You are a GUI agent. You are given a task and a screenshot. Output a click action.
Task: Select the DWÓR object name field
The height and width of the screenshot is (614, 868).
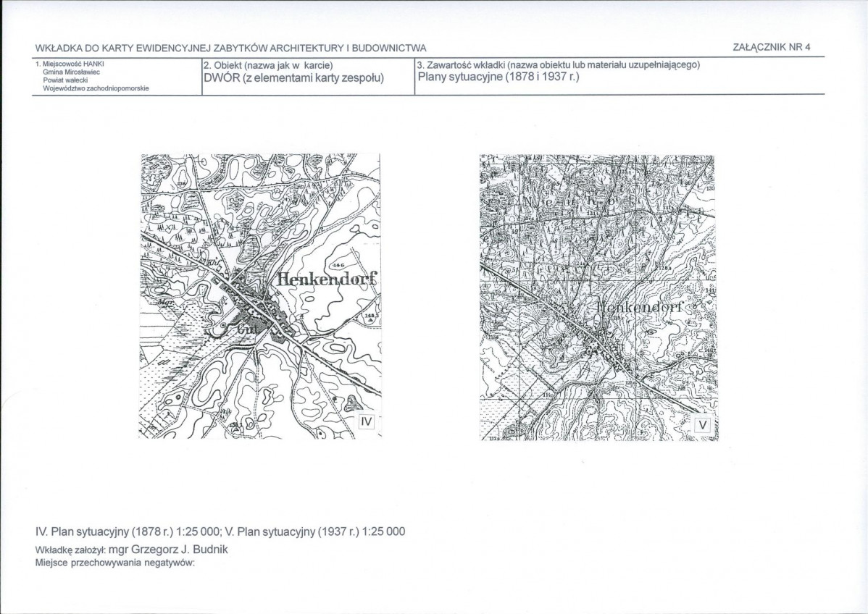coord(294,78)
